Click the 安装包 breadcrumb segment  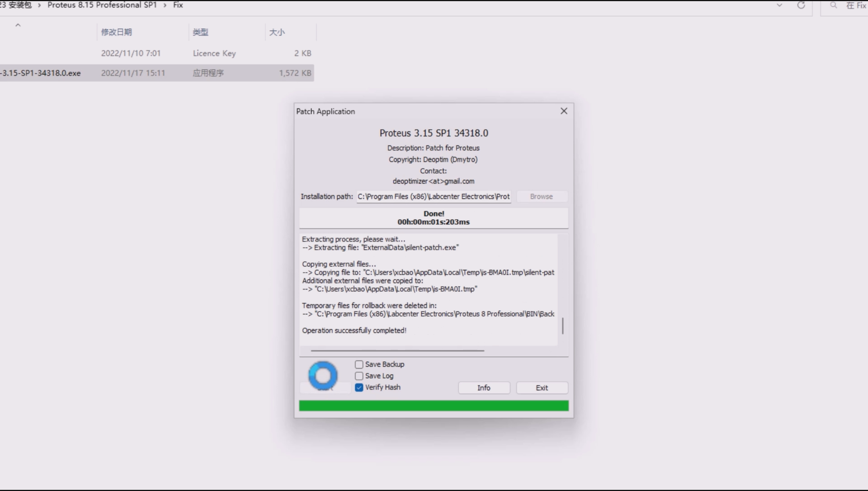coord(19,5)
